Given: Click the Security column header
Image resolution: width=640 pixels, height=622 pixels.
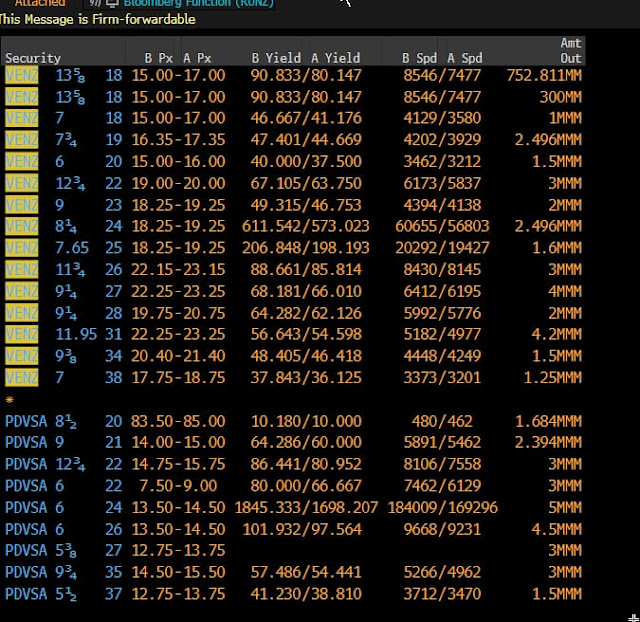Looking at the screenshot, I should coord(33,58).
